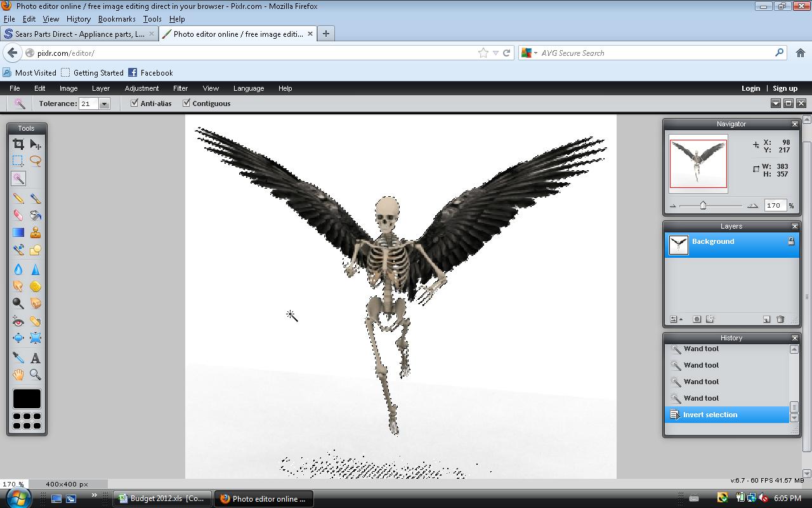Screen dimensions: 812x508
Task: Select the Crop tool
Action: 18,144
